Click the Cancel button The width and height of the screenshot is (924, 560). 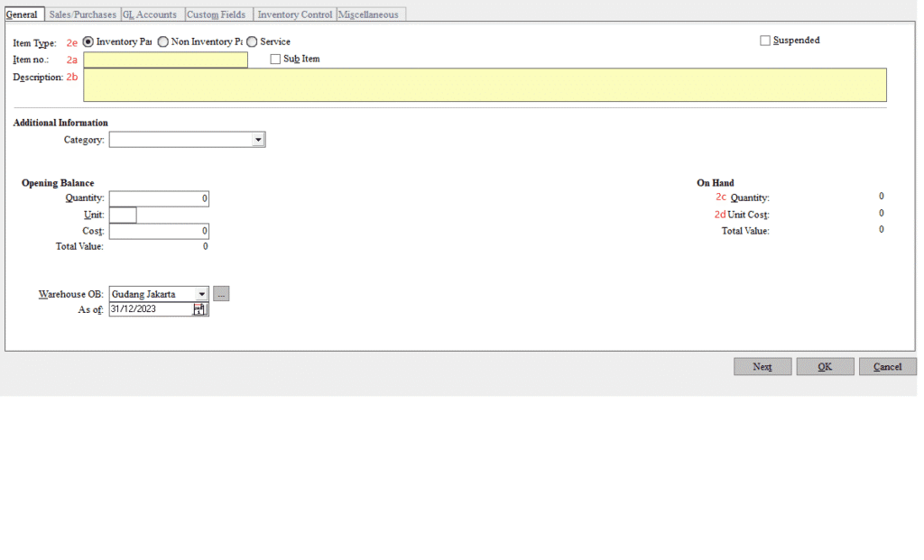[887, 367]
